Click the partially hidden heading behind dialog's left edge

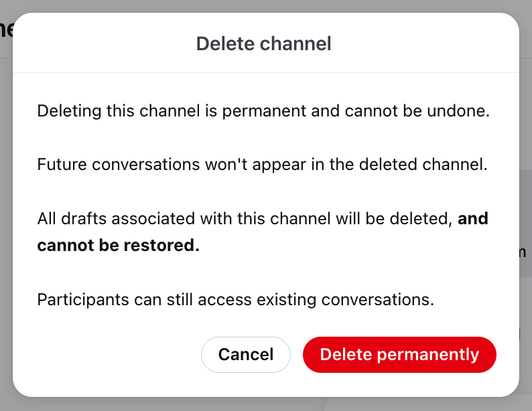(6, 30)
